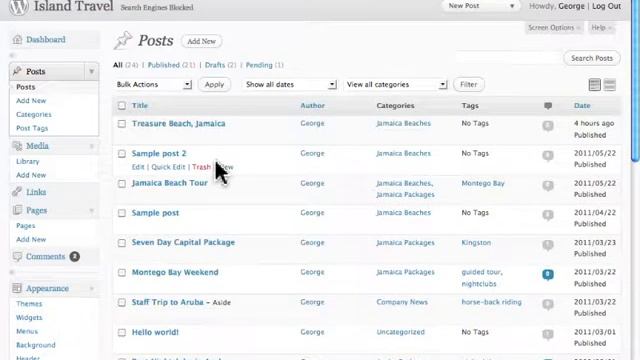Sort posts by Title column header
Screen dimensions: 640x360
(140, 106)
